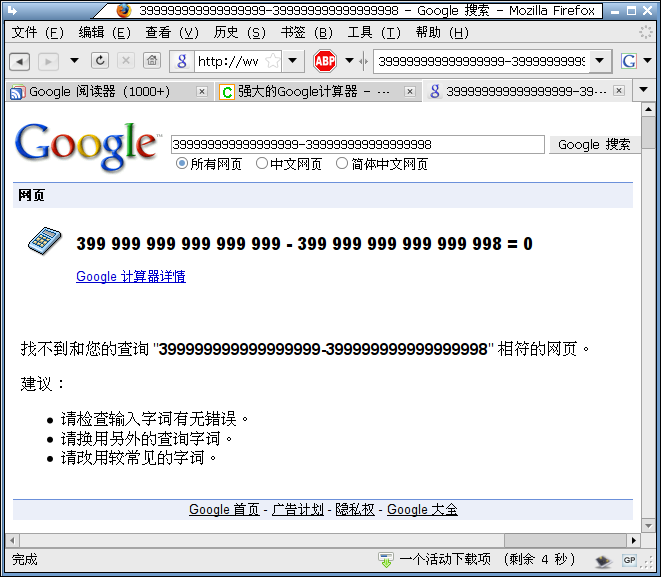
Task: Close the 强大的Google计算器 tab
Action: point(409,91)
